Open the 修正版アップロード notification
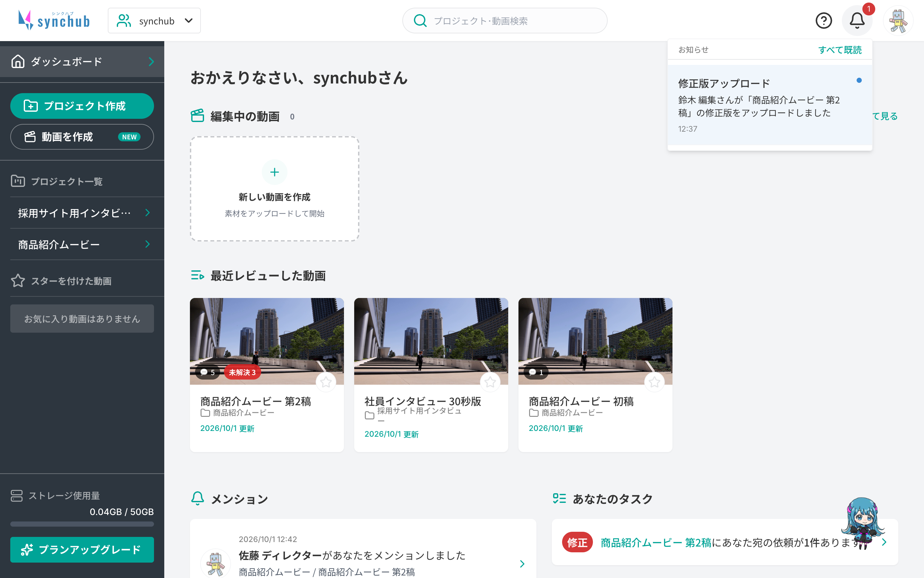Viewport: 924px width, 578px height. (x=770, y=105)
